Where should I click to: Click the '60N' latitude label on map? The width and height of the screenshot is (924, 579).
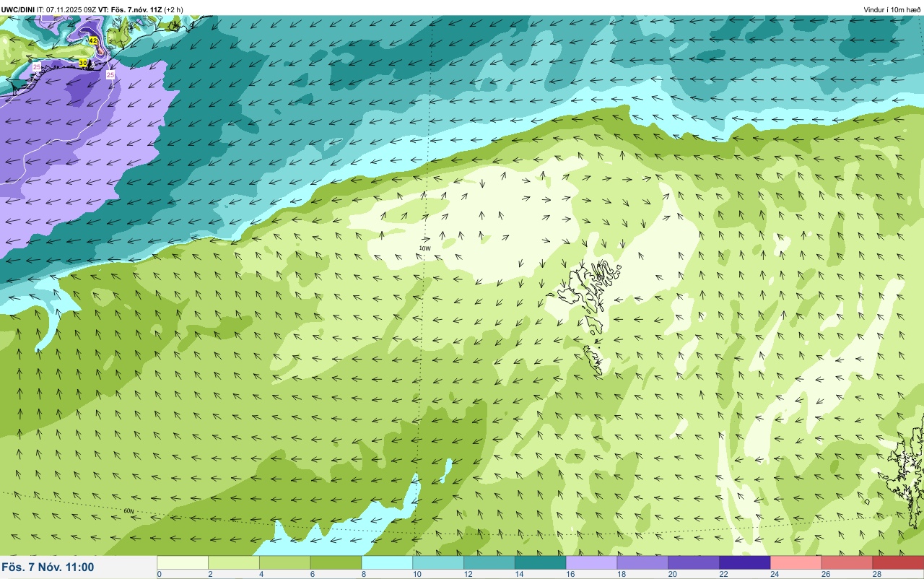tap(128, 511)
